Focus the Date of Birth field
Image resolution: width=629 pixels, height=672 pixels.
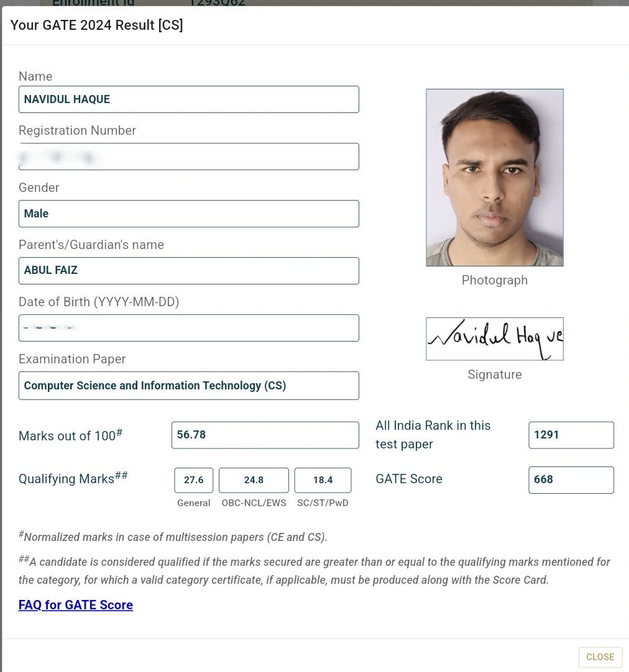click(x=188, y=328)
